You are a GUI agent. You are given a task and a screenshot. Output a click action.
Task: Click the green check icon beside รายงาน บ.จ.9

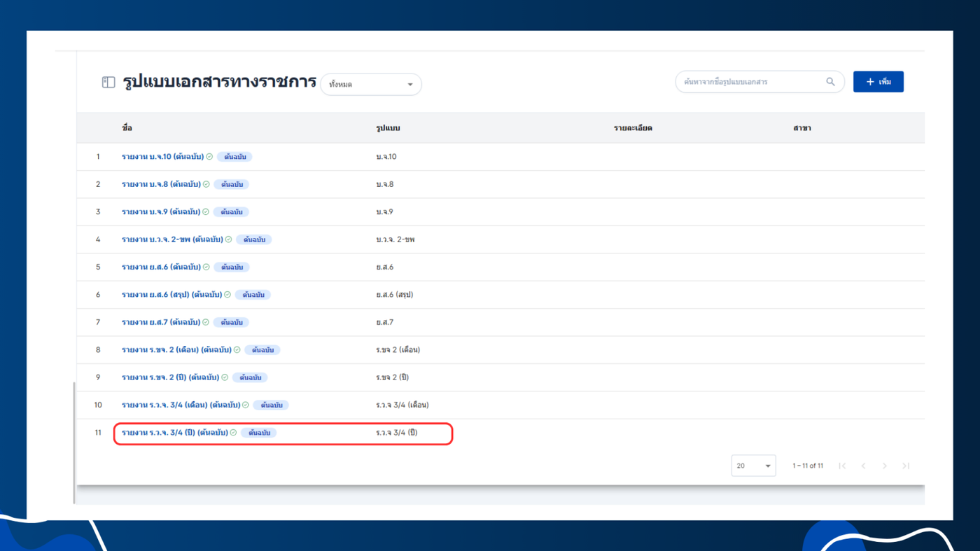(206, 211)
